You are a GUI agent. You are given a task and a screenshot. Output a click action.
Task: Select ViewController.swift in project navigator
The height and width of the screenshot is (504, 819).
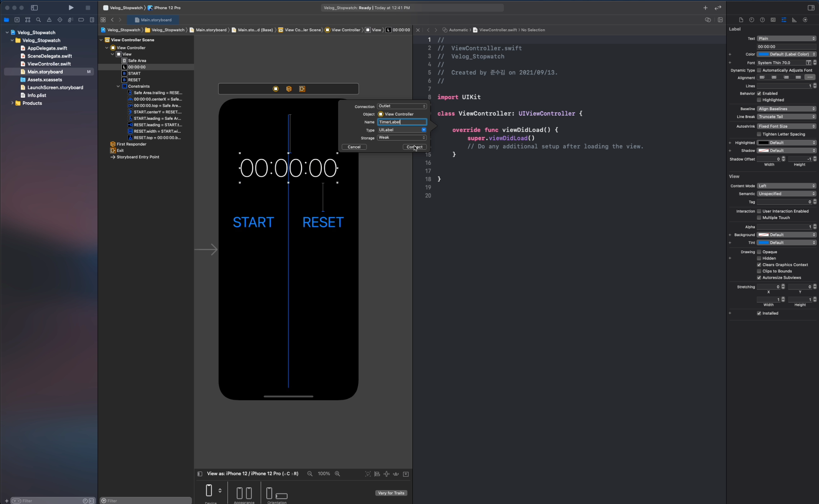coord(49,64)
